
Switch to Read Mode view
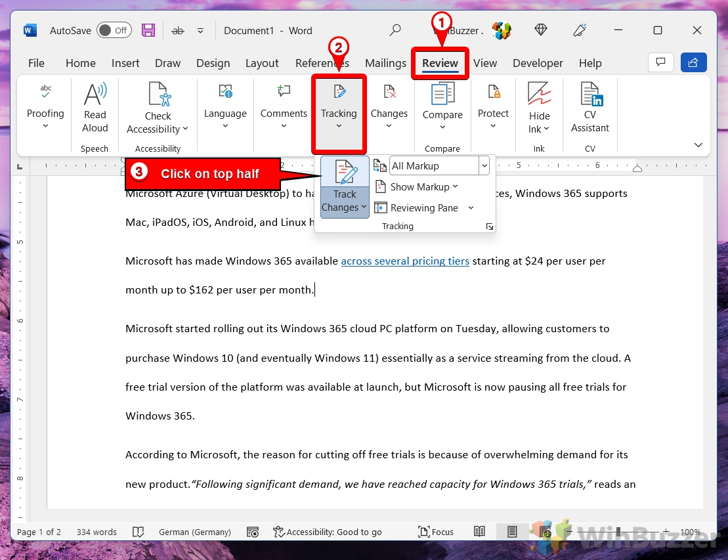pyautogui.click(x=480, y=532)
